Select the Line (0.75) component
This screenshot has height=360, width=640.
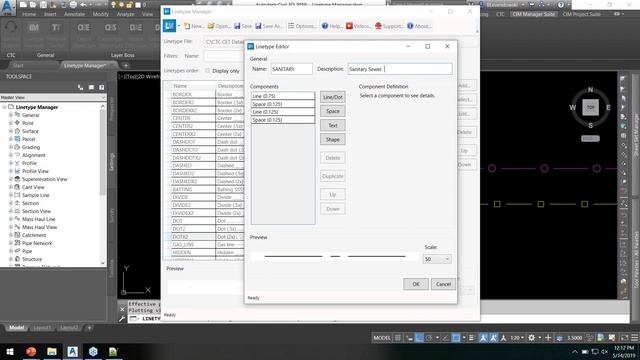coord(283,96)
